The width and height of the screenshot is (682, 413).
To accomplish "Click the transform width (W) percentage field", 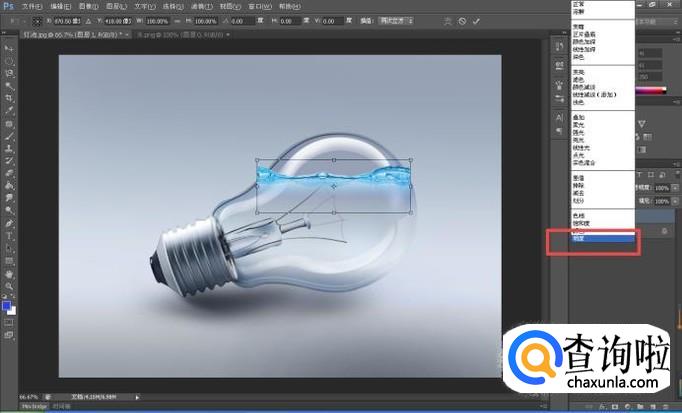I will tap(158, 20).
